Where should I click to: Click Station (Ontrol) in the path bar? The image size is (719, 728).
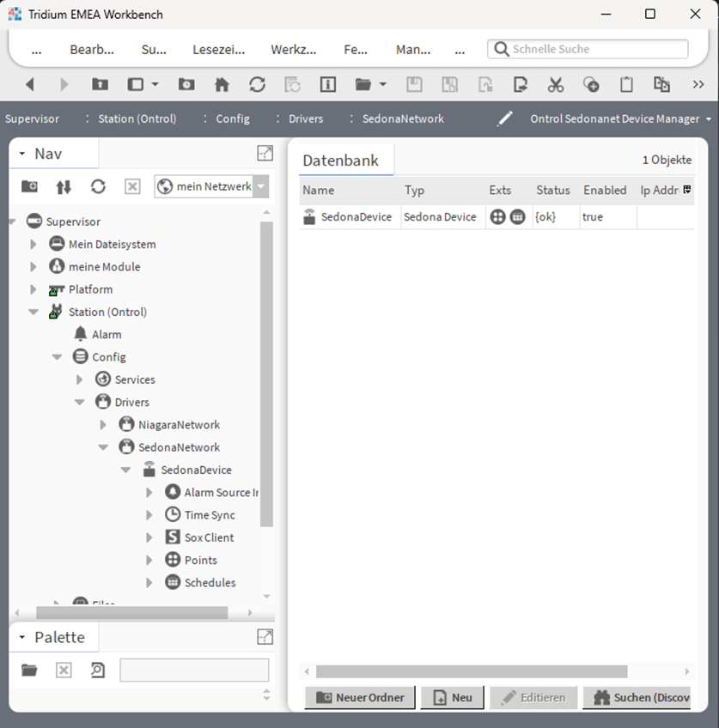(x=137, y=118)
